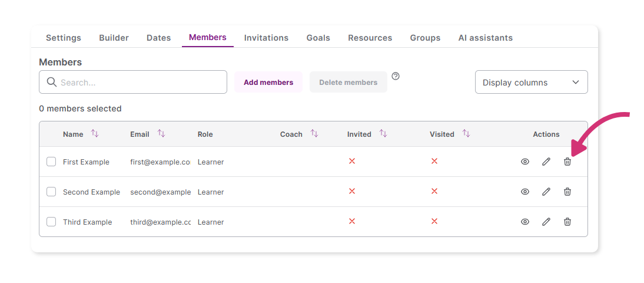The image size is (644, 283).
Task: Open the AI assistants tab
Action: (x=485, y=38)
